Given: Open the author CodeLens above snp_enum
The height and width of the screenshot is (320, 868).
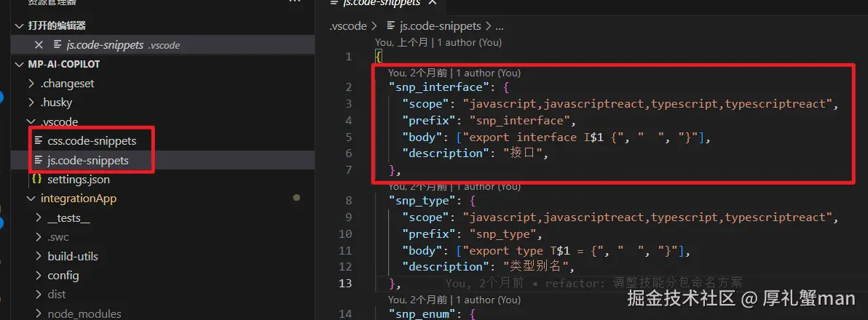Looking at the screenshot, I should click(454, 300).
